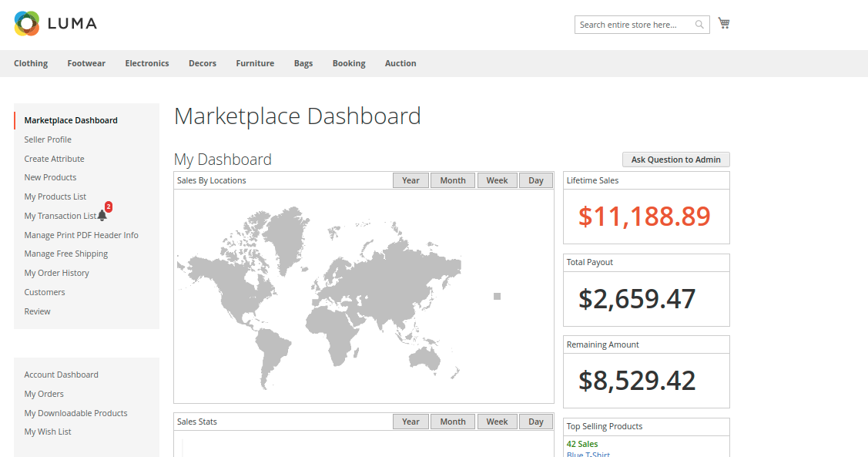Open the Seller Profile page
This screenshot has width=868, height=457.
click(x=49, y=139)
